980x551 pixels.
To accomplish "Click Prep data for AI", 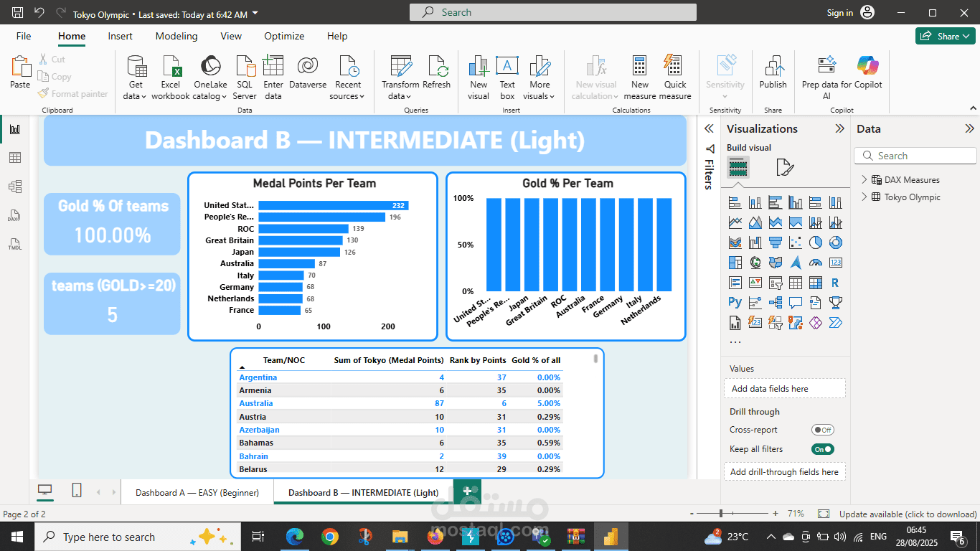I will point(826,77).
